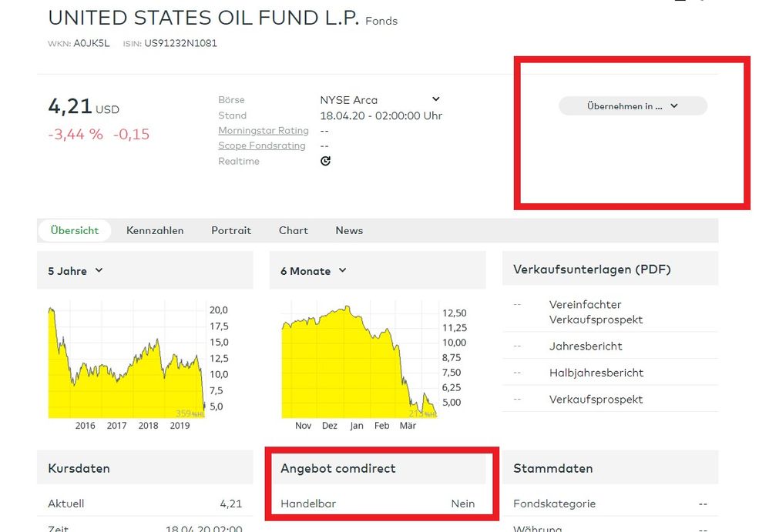This screenshot has width=769, height=532.
Task: Click the WKN code A0JK5L
Action: coord(93,43)
